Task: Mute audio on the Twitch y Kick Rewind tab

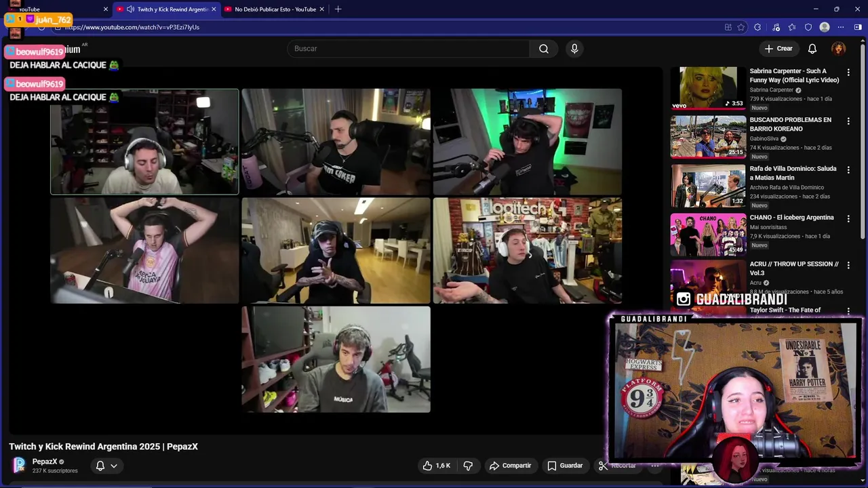Action: 130,9
